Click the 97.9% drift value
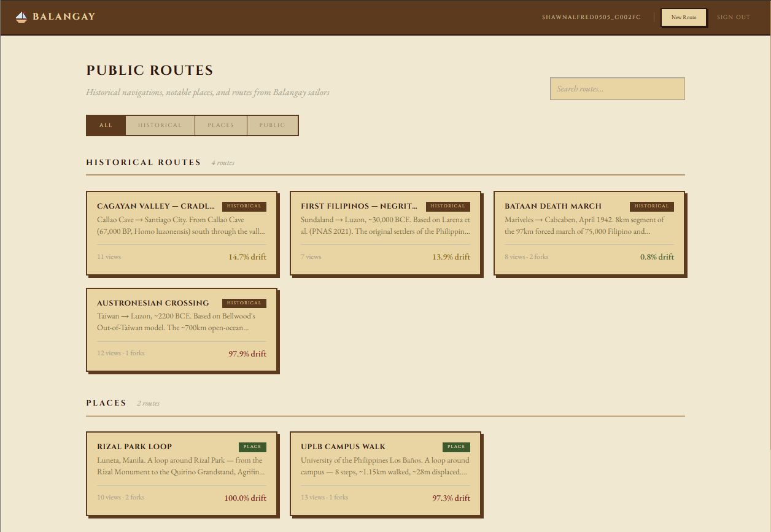This screenshot has height=532, width=771. (247, 354)
